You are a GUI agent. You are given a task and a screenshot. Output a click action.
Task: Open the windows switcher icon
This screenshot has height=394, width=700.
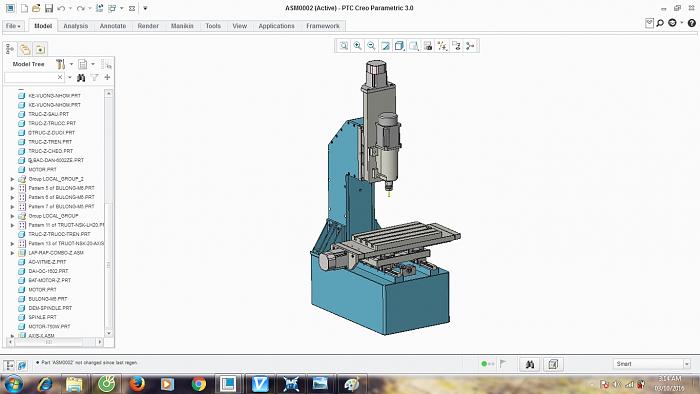point(112,8)
